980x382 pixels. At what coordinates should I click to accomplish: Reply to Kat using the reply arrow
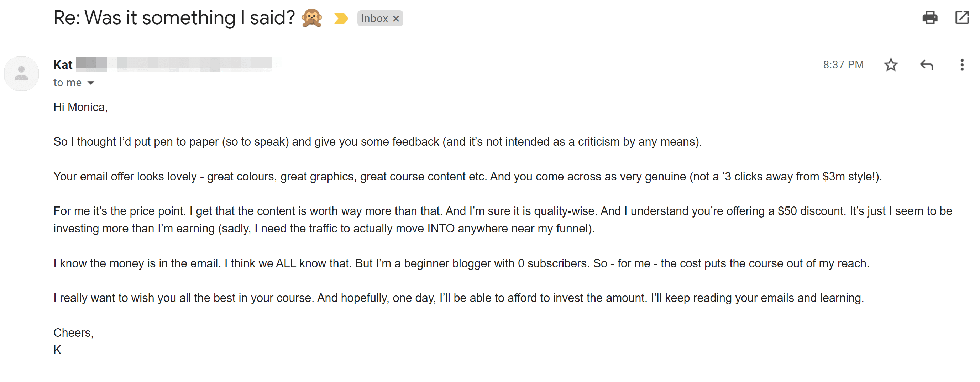[926, 65]
